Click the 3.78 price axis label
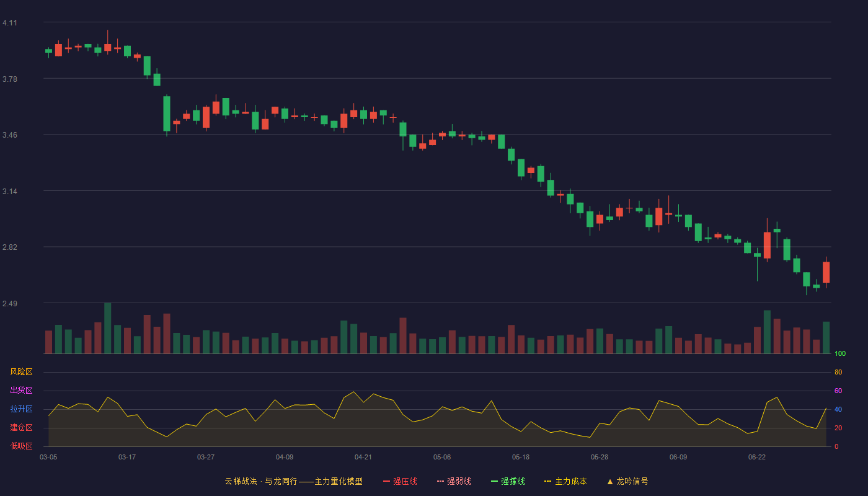The image size is (868, 496). (x=10, y=79)
